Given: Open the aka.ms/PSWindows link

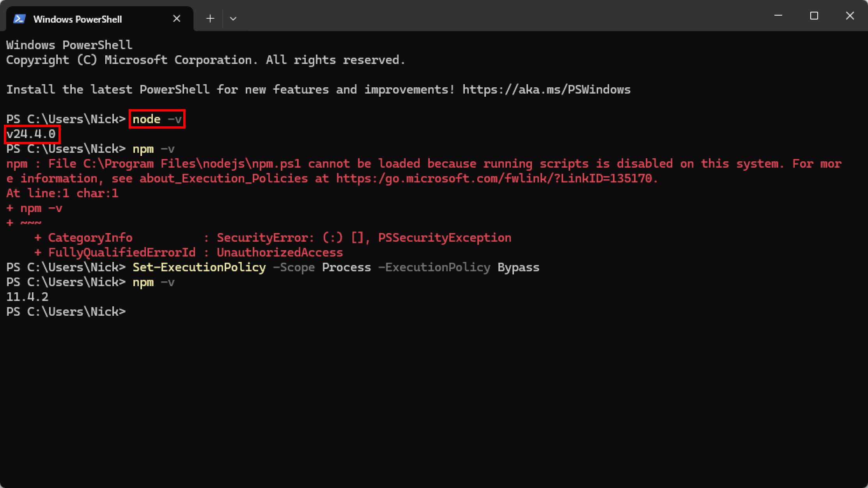Looking at the screenshot, I should (x=546, y=90).
